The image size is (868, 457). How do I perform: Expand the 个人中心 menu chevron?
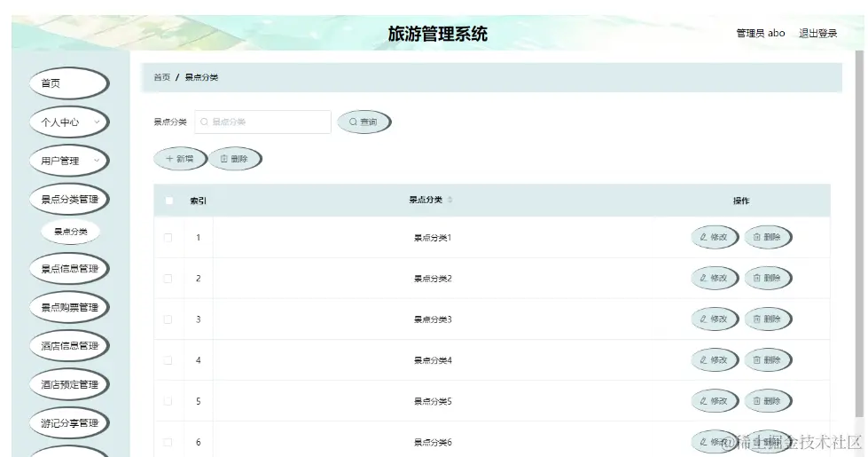(x=97, y=122)
